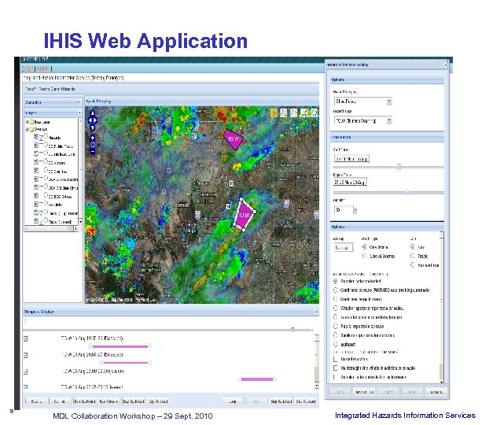Click the Backup button in dialog Options
The width and height of the screenshot is (504, 425).
coord(344,247)
